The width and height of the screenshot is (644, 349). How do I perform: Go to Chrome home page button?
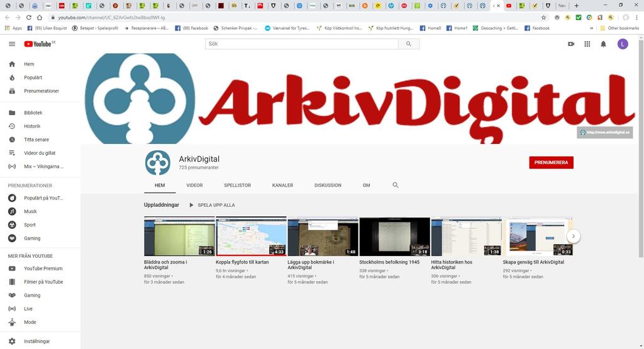click(40, 18)
